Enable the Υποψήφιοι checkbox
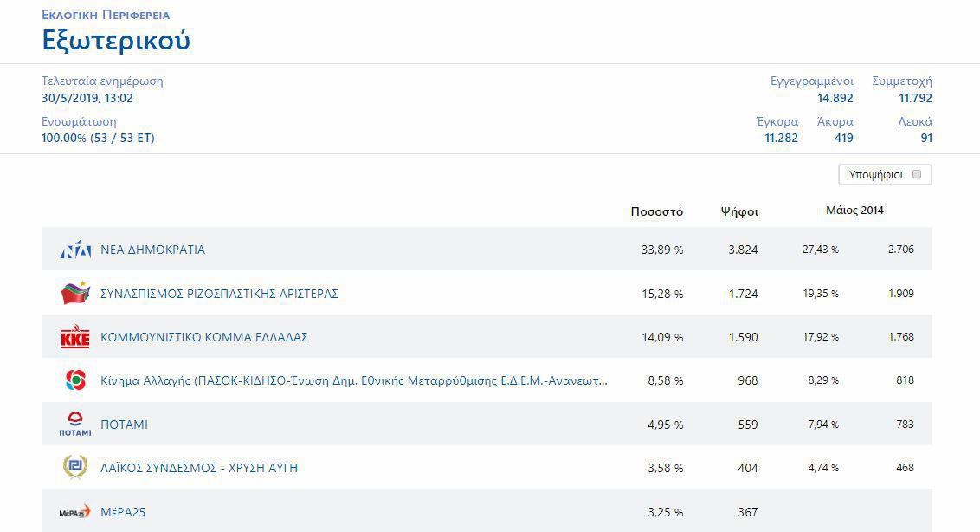Image resolution: width=980 pixels, height=532 pixels. pyautogui.click(x=917, y=174)
